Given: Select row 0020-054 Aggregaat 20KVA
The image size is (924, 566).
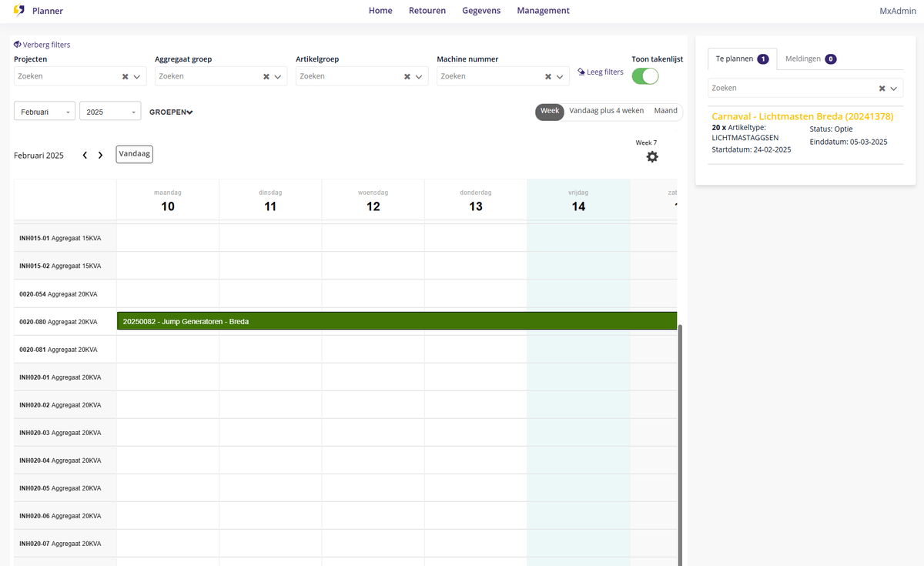Looking at the screenshot, I should 65,293.
